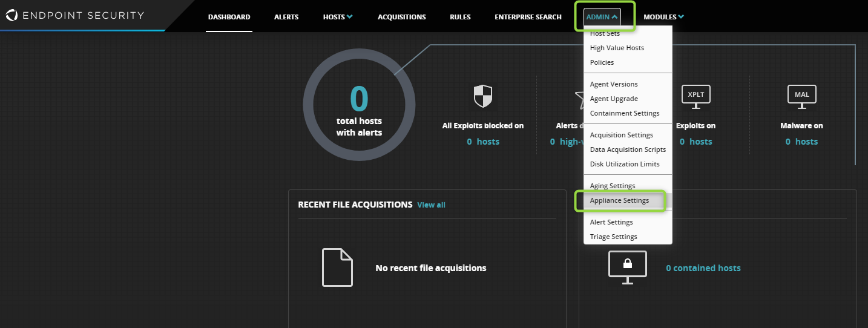The image size is (868, 328).
Task: Go to the ENTERPRISE SEARCH tab
Action: pos(528,17)
